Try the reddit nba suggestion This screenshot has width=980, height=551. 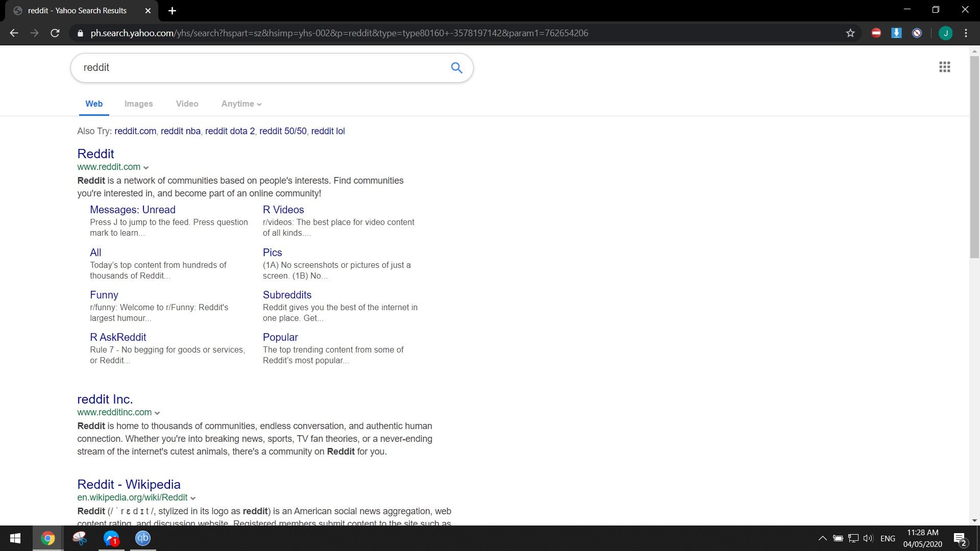[181, 131]
